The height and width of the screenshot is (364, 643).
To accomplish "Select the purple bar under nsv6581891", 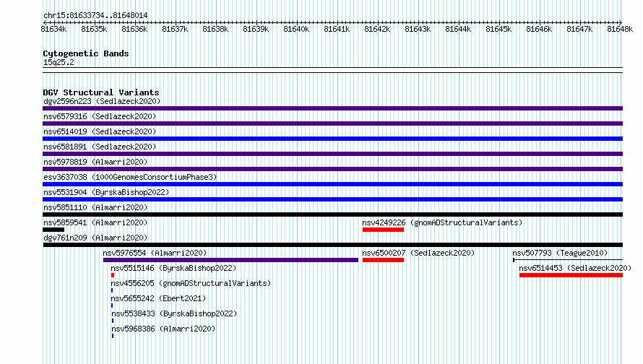I will pos(332,154).
